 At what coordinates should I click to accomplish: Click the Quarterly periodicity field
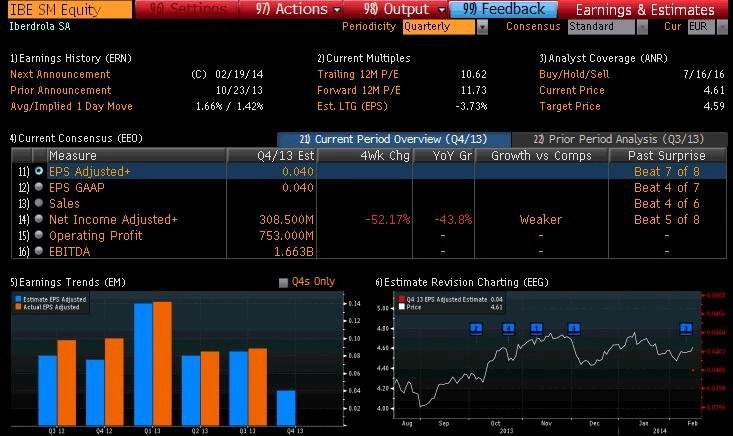tap(438, 27)
